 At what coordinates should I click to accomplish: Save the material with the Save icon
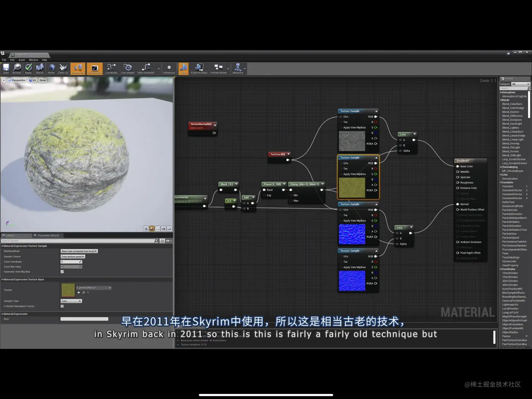pos(6,69)
